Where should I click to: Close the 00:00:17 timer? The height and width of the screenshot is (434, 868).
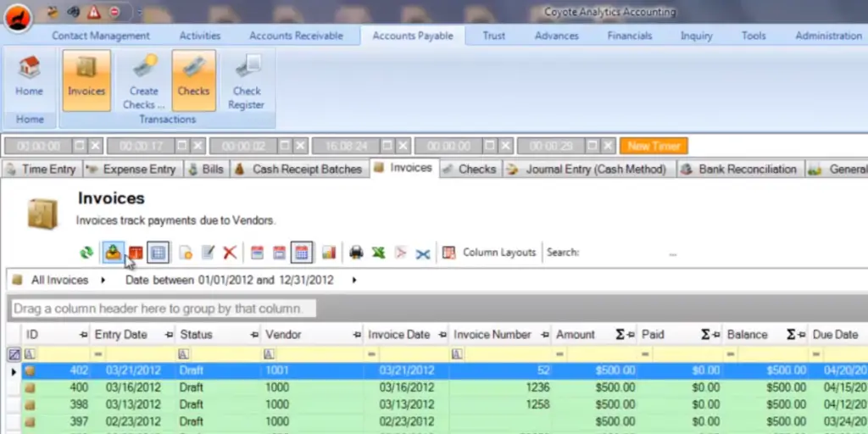tap(198, 146)
